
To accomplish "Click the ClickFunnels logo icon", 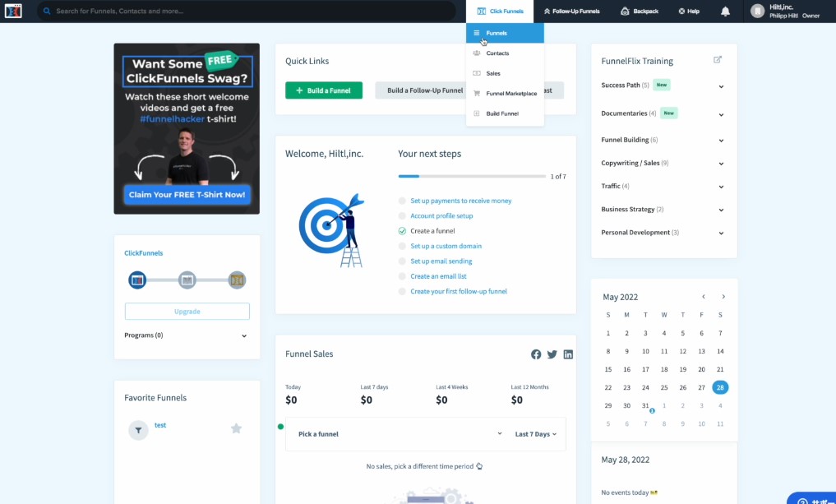I will point(13,11).
